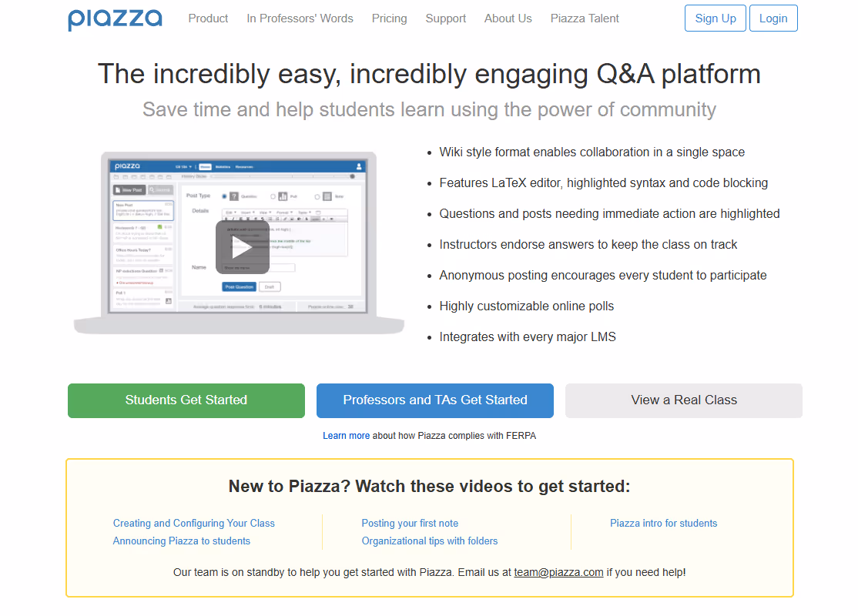Visit Piazza Talent page
The width and height of the screenshot is (858, 616).
click(585, 18)
